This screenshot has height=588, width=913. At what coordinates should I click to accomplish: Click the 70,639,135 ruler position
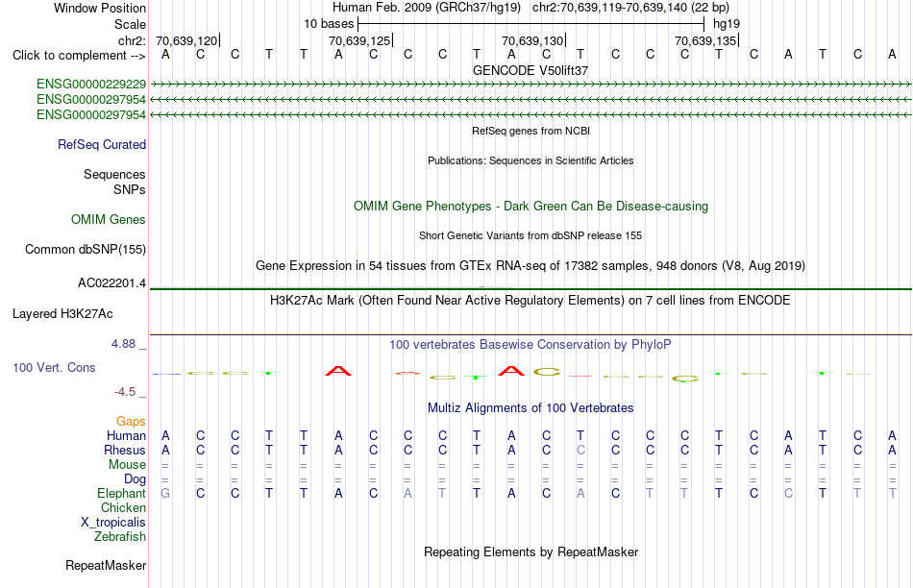click(x=705, y=40)
